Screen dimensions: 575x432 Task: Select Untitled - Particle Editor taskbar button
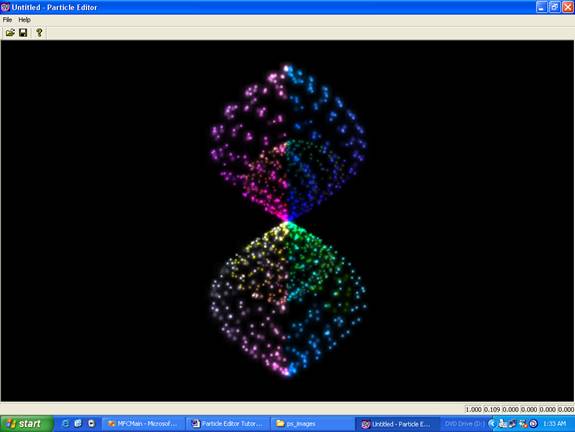pyautogui.click(x=397, y=424)
